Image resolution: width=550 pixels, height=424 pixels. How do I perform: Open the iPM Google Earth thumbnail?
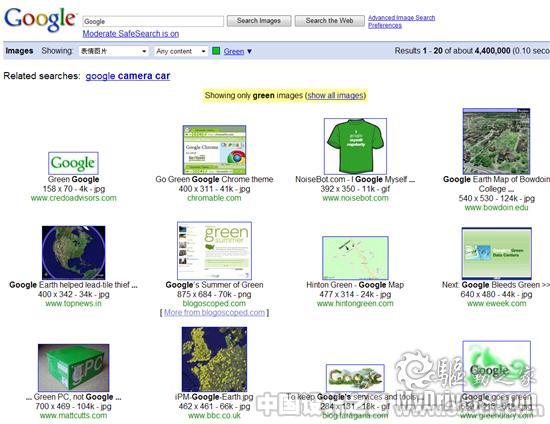(214, 359)
